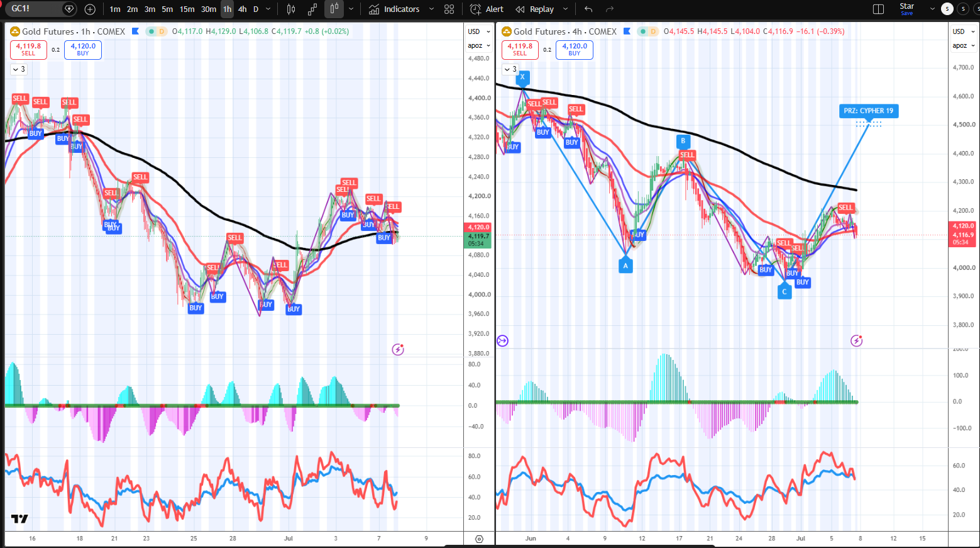Image resolution: width=980 pixels, height=548 pixels.
Task: Select the 1m timeframe
Action: point(114,9)
